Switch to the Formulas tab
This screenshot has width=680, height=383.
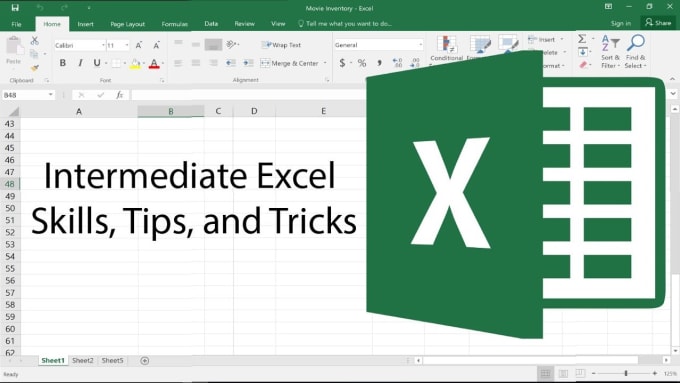pos(174,24)
